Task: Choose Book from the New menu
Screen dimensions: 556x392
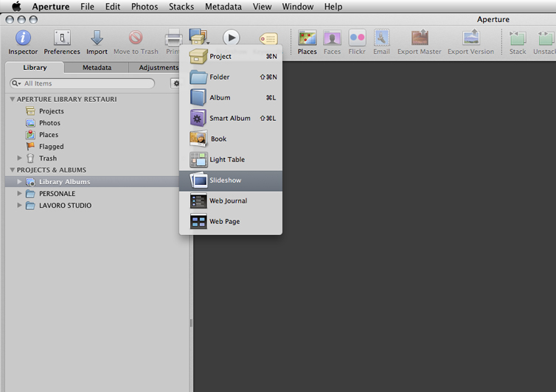Action: pyautogui.click(x=231, y=139)
